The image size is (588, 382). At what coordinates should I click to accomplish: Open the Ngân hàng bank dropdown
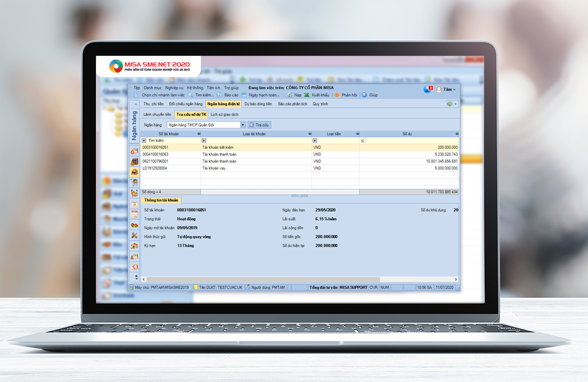click(242, 125)
